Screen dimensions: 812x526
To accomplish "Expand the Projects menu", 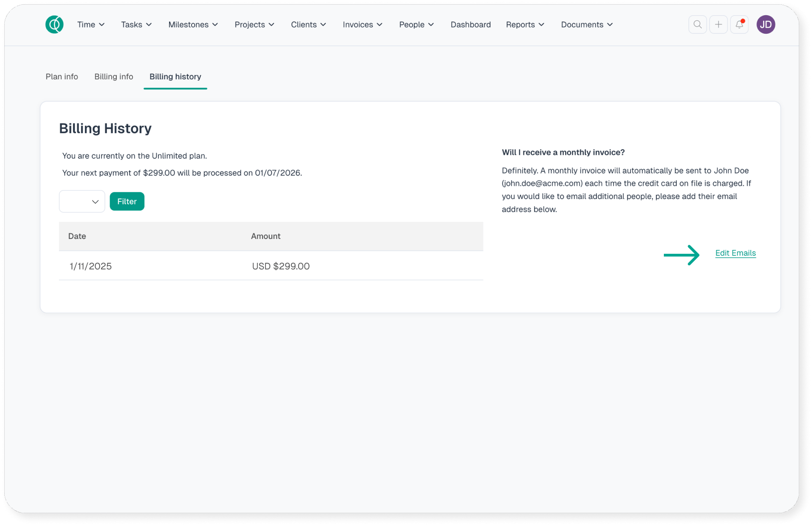I will click(x=254, y=25).
